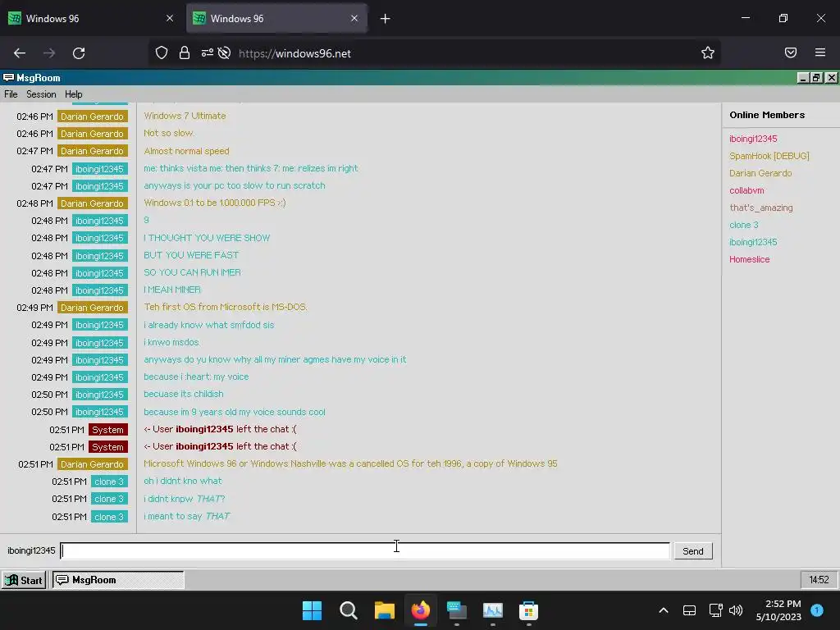Click the autoplay blocked icon in address bar

pos(225,53)
